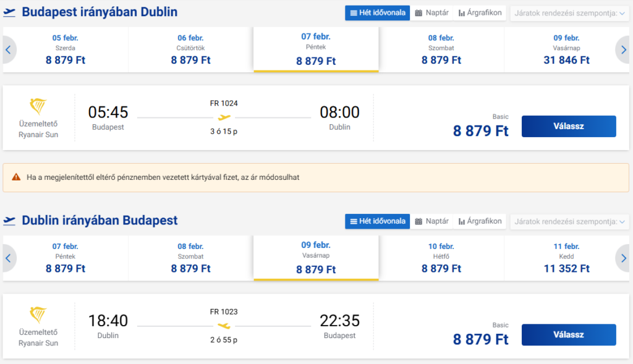Switch outbound view to Árgrafikon

tap(481, 12)
